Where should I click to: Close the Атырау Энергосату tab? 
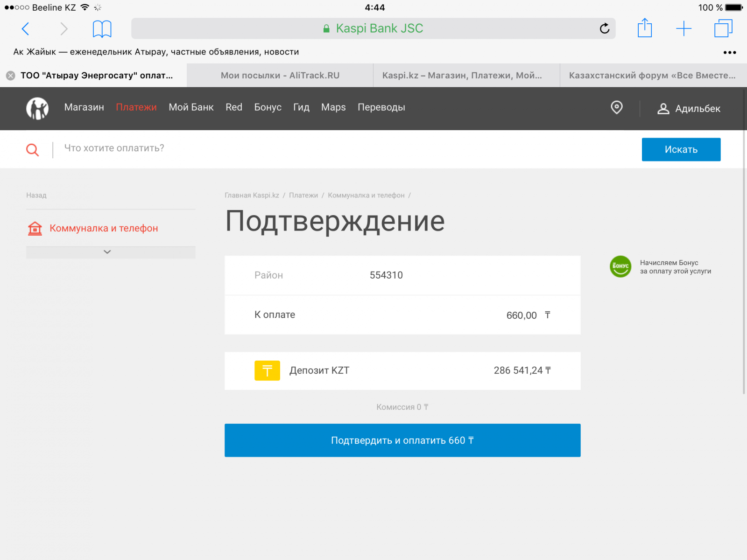click(x=11, y=76)
